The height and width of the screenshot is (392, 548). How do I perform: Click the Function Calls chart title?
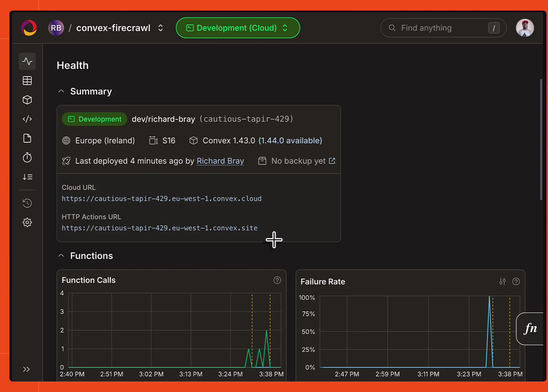(x=89, y=280)
